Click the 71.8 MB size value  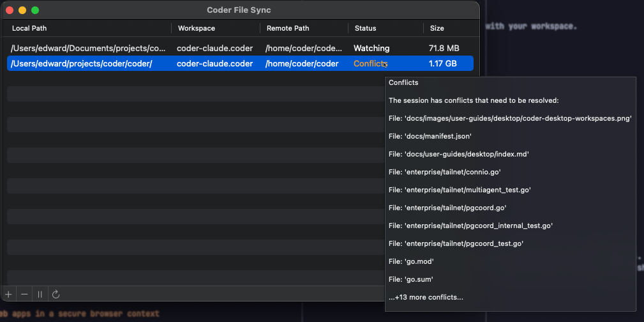(444, 48)
